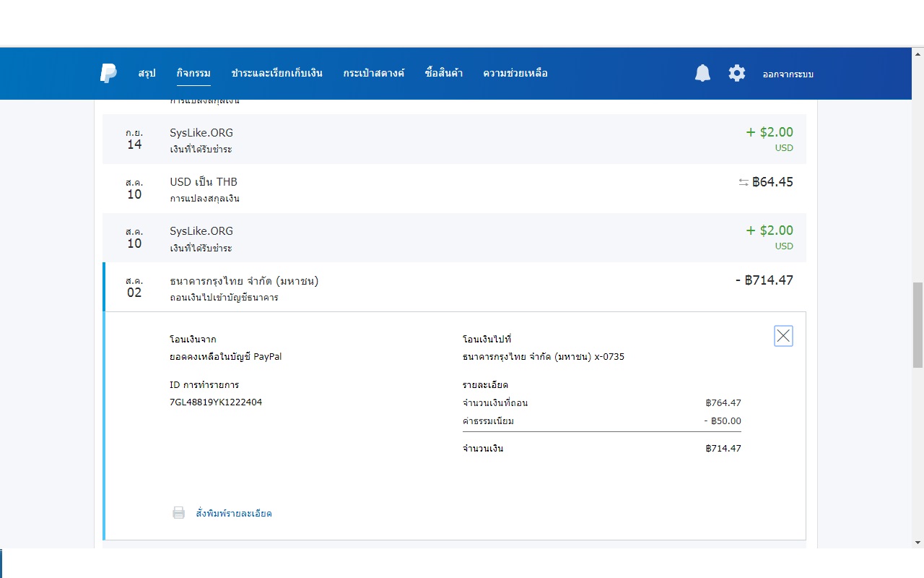
Task: Open the ชำระและเรียกเก็บเงิน menu
Action: (x=277, y=73)
